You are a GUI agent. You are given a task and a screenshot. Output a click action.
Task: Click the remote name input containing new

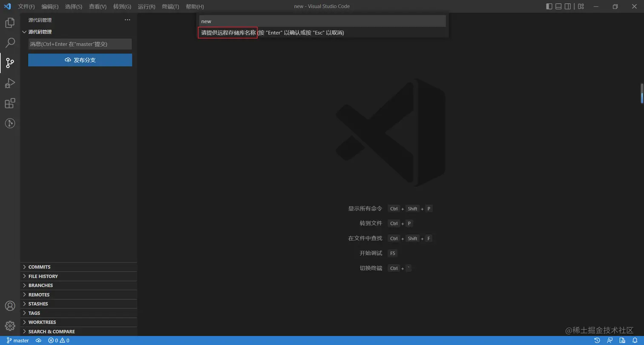322,21
